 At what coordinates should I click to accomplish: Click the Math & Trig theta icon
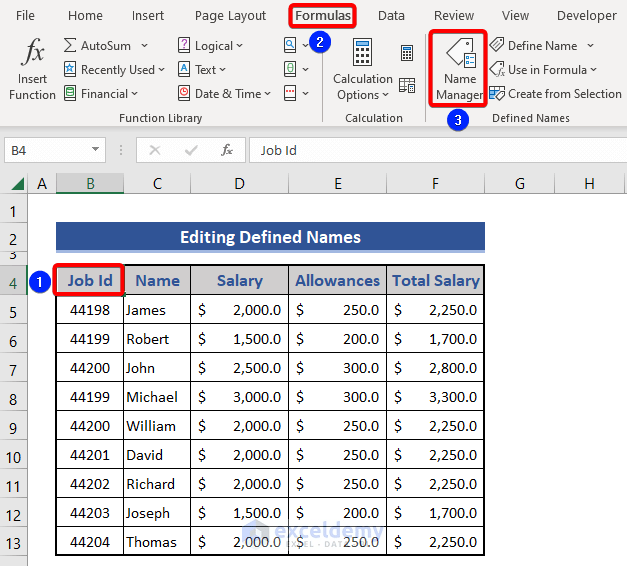tap(290, 69)
